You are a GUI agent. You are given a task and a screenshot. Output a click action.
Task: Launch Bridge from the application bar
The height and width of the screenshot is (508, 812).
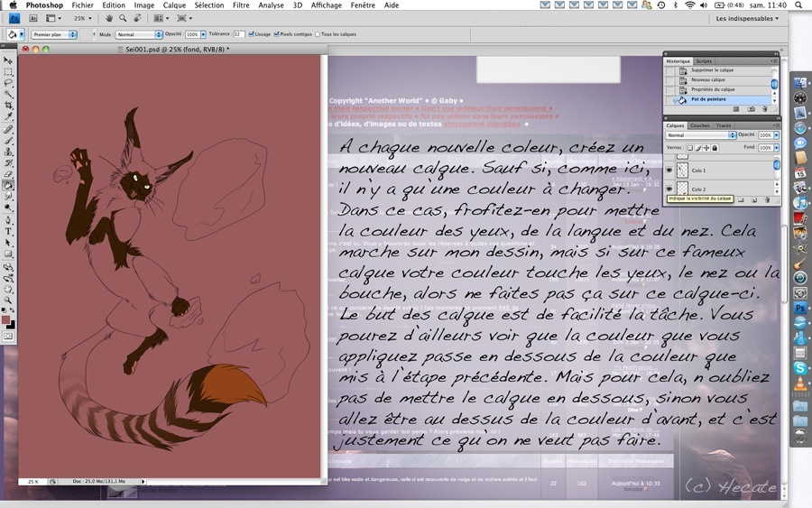point(32,18)
